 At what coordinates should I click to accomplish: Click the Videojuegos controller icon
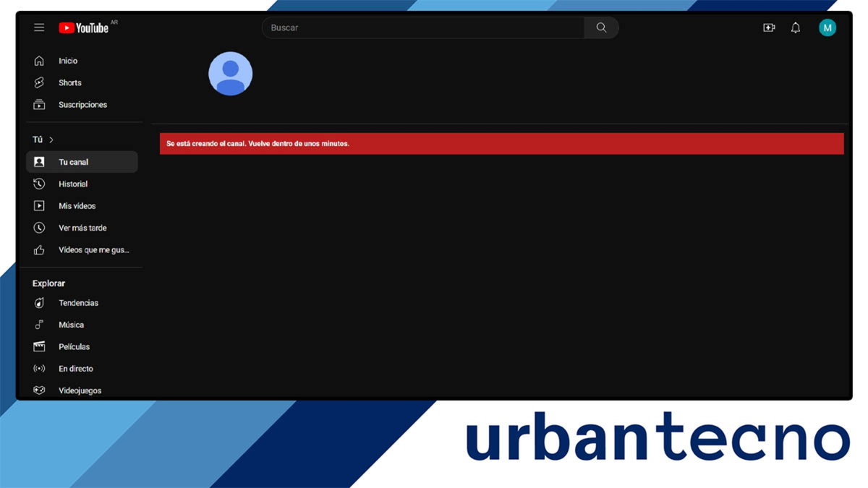pyautogui.click(x=39, y=390)
